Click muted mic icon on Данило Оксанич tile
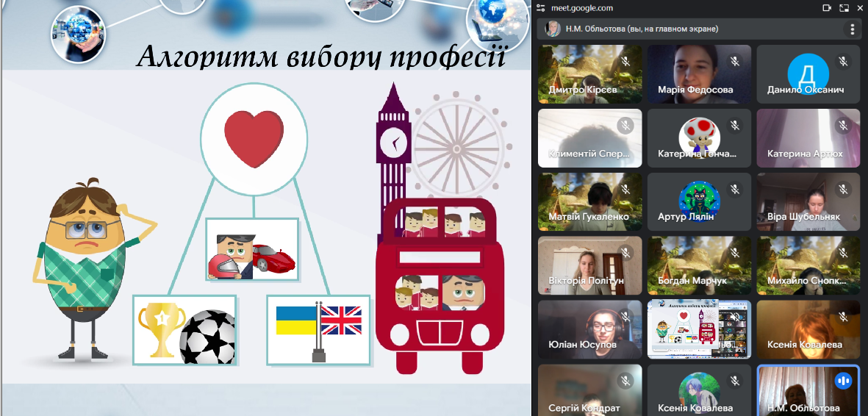Image resolution: width=868 pixels, height=416 pixels. pyautogui.click(x=842, y=62)
